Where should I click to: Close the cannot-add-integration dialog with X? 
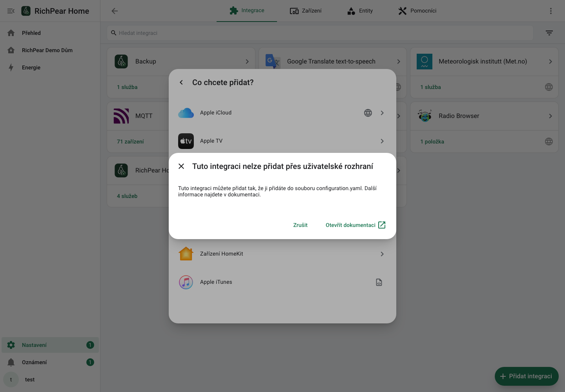(181, 166)
